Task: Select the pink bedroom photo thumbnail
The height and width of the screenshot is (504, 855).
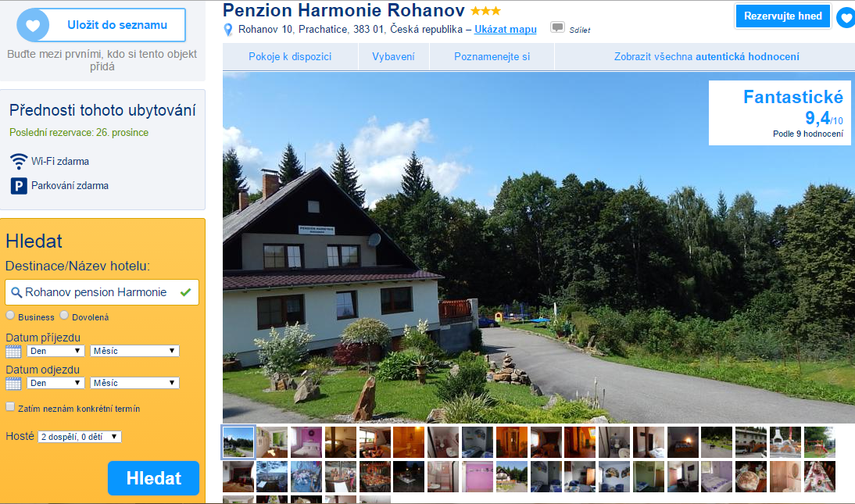Action: click(306, 441)
